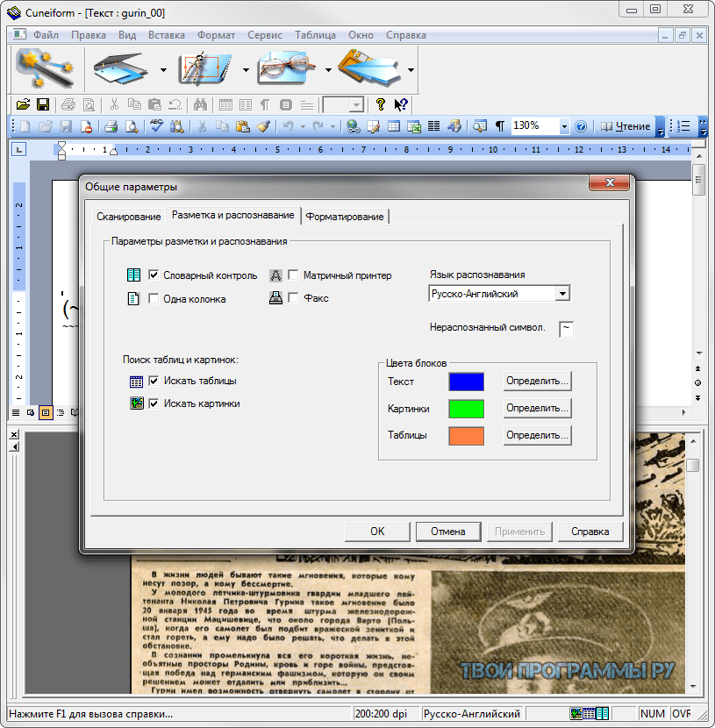Expand the undo history dropdown arrow
Viewport: 715px width, 728px height.
303,126
